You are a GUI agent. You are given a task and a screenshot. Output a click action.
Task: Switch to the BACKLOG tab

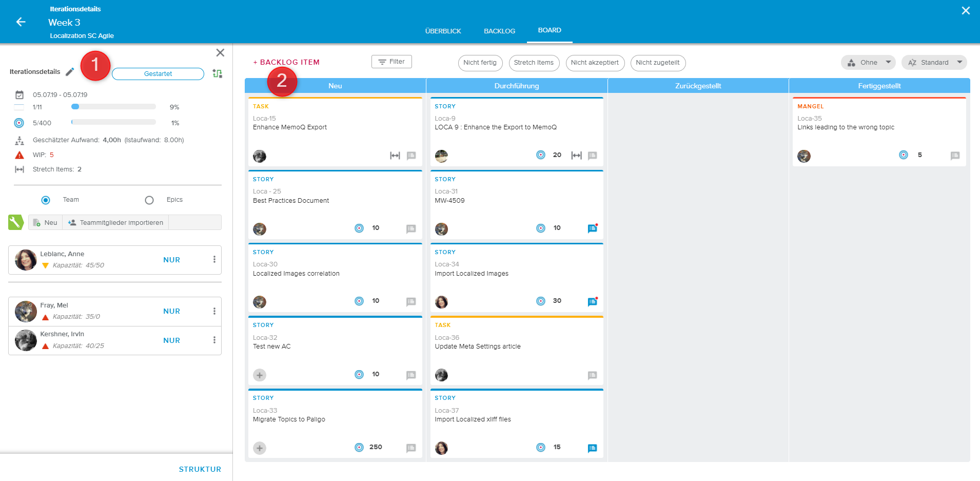499,31
